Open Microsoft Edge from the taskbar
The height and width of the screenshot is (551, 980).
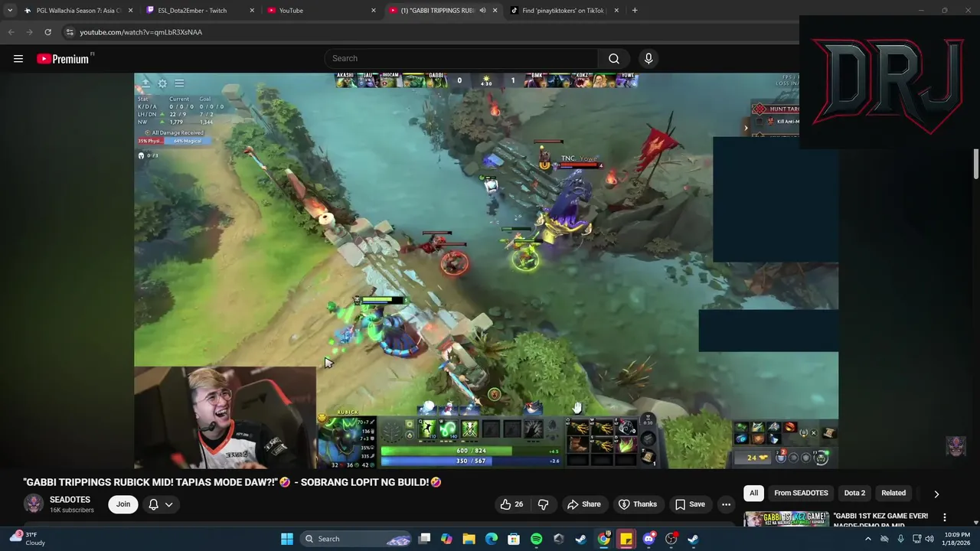pyautogui.click(x=492, y=539)
